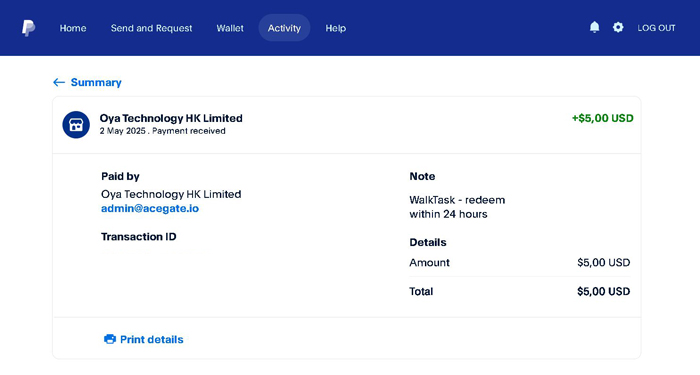Click admin@acegate.io email link
The height and width of the screenshot is (375, 700).
[x=150, y=208]
